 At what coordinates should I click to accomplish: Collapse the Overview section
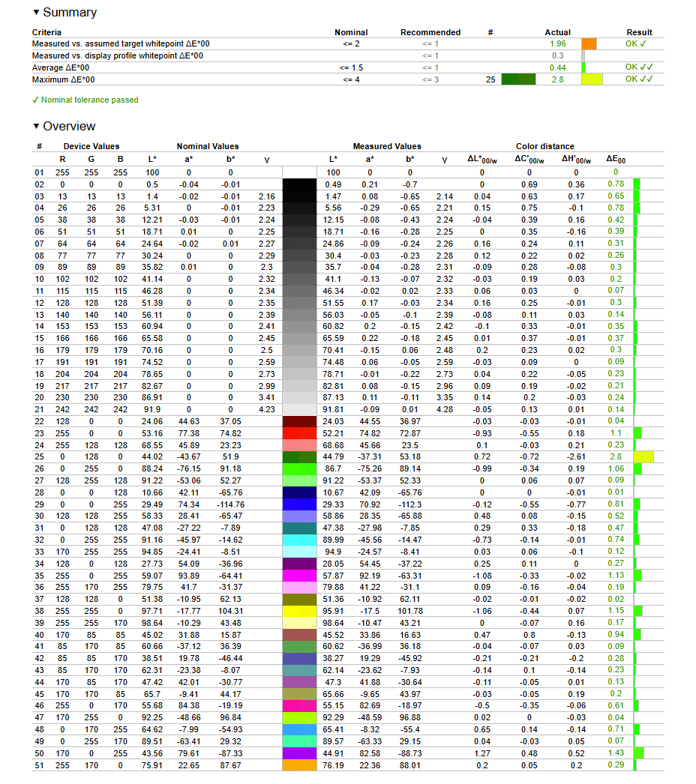(36, 126)
